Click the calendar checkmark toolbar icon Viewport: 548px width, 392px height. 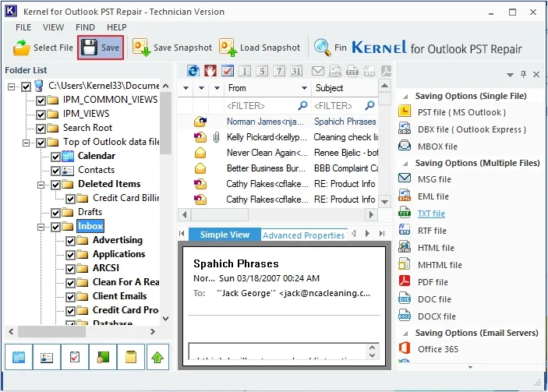(228, 71)
